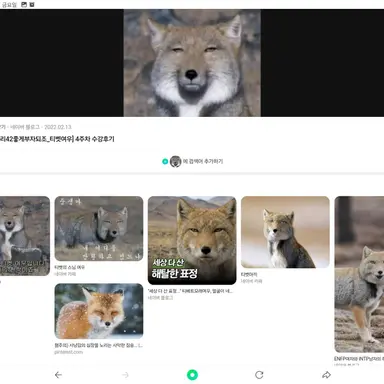This screenshot has height=384, width=384.
Task: Open the caption starting "세상 다 산 표정"
Action: pyautogui.click(x=191, y=291)
